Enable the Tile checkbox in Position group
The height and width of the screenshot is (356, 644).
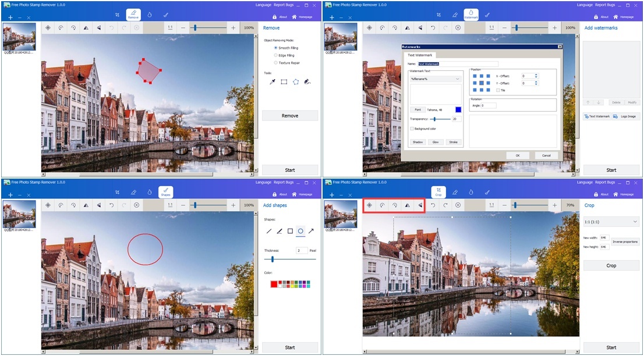pos(498,90)
